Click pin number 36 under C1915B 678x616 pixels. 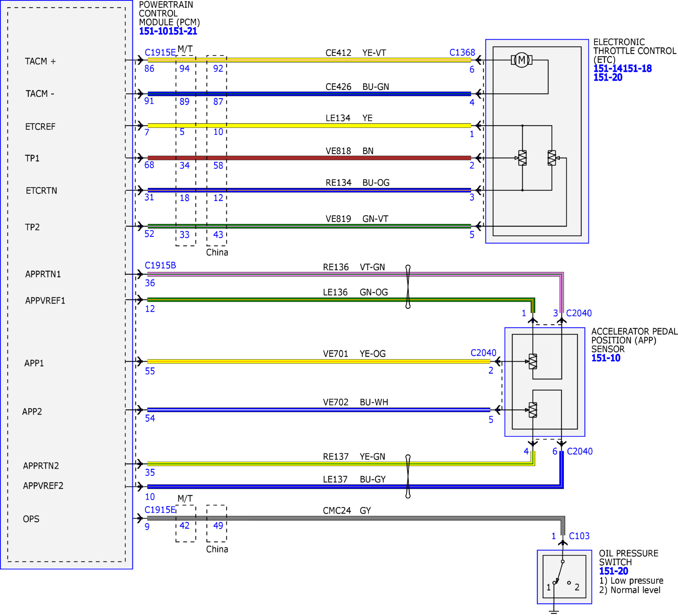[150, 283]
